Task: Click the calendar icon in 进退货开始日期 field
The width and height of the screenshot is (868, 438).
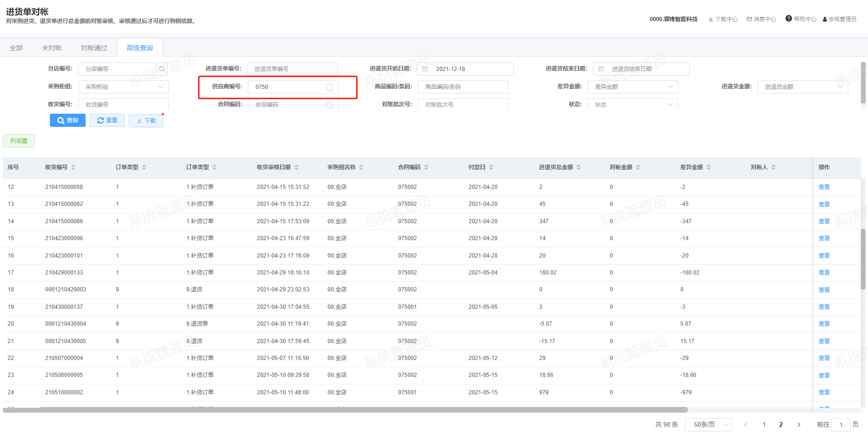Action: pos(425,69)
